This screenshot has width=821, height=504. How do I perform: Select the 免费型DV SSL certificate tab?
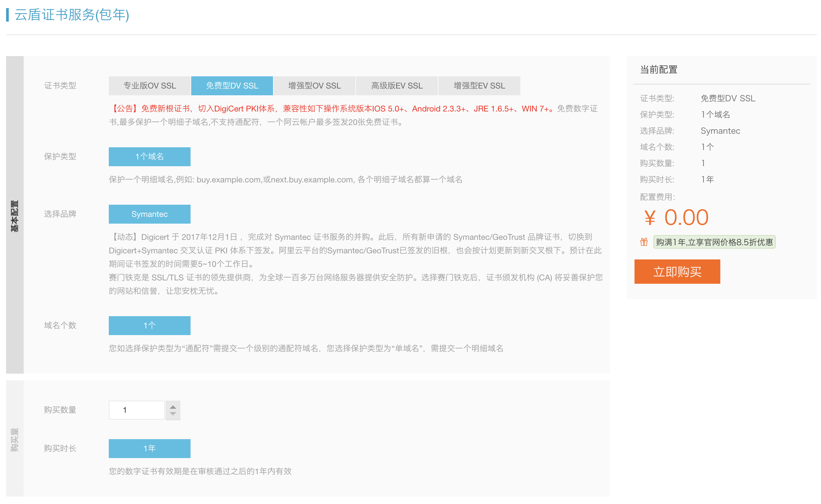[x=232, y=86]
